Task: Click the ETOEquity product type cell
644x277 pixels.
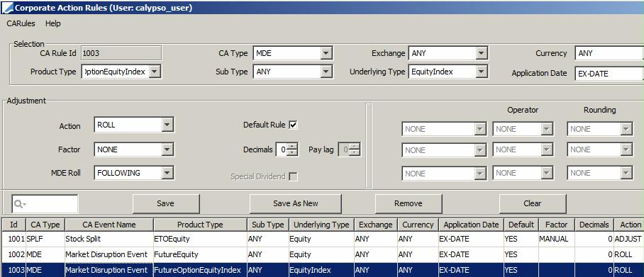Action: click(x=200, y=239)
